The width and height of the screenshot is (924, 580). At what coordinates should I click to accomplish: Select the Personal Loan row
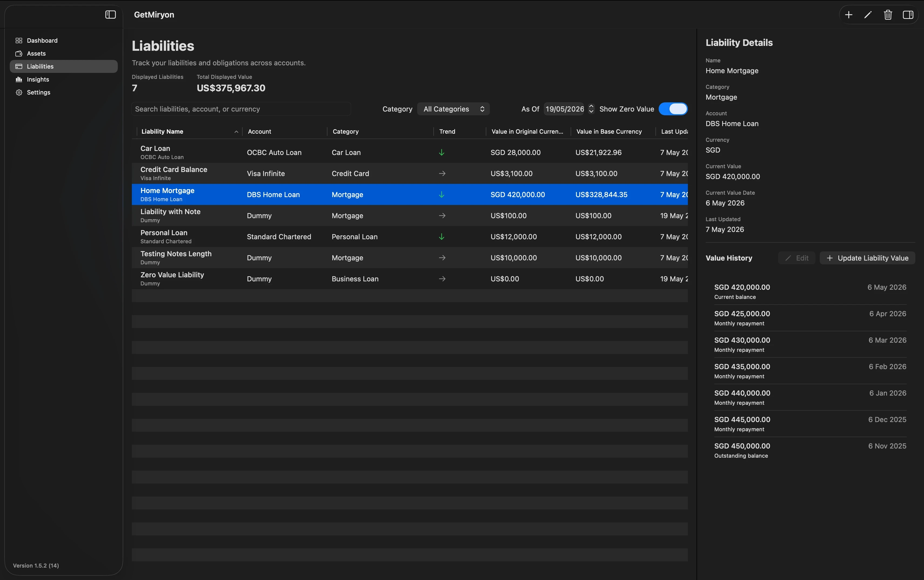point(410,237)
